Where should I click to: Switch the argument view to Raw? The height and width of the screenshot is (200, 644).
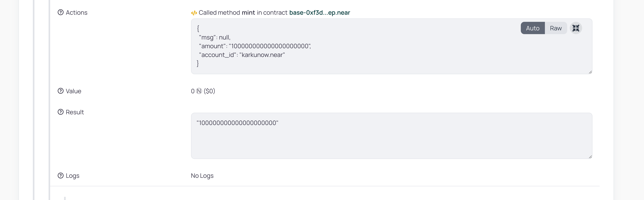pos(555,28)
